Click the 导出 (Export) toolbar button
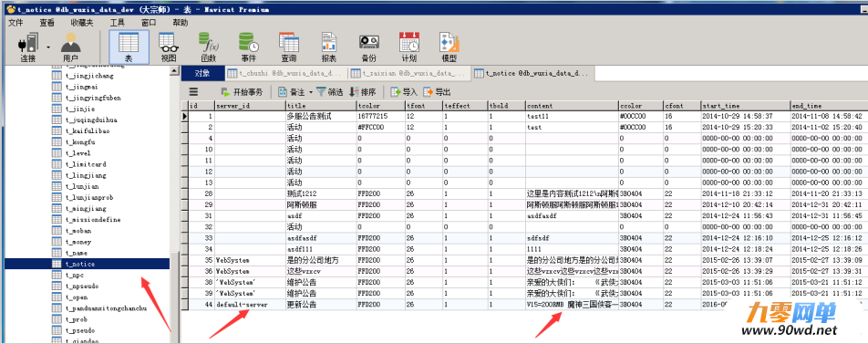Viewport: 868px width, 344px height. coord(437,92)
